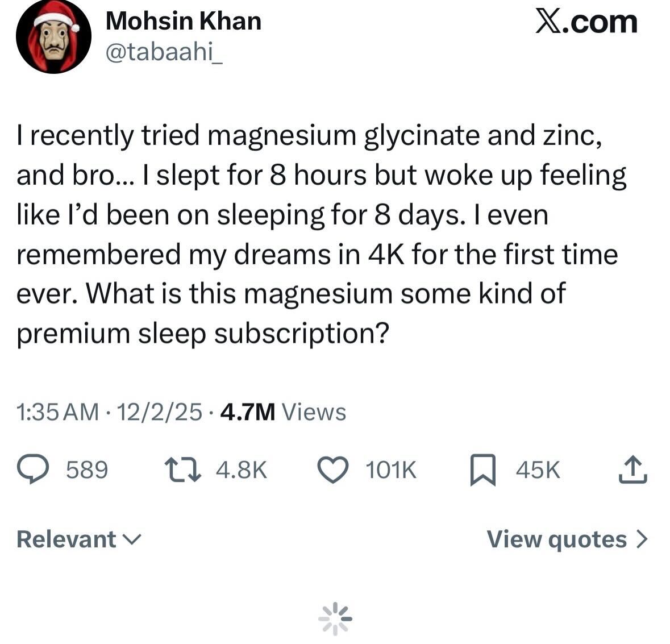Viewport: 670px width, 644px height.
Task: Click the display name Mohsin Khan
Action: tap(183, 22)
